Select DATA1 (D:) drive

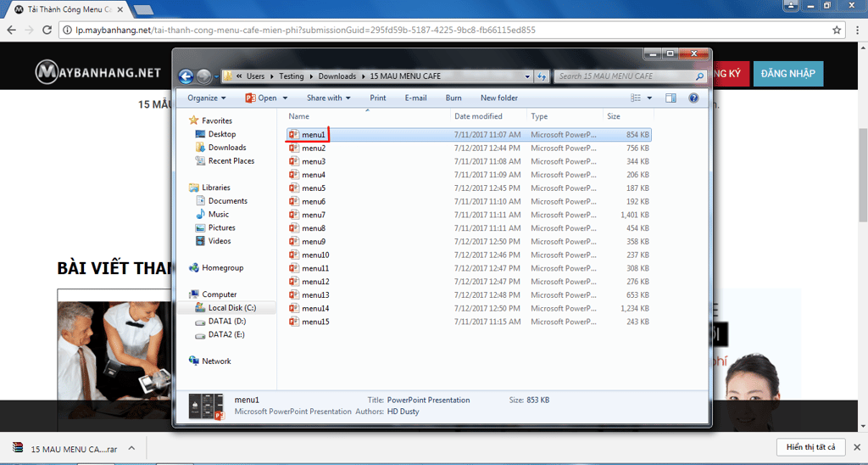click(x=227, y=321)
